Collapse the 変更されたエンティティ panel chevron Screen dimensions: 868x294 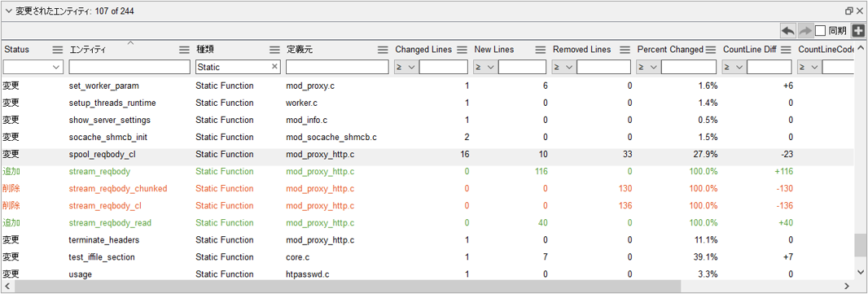coord(8,11)
